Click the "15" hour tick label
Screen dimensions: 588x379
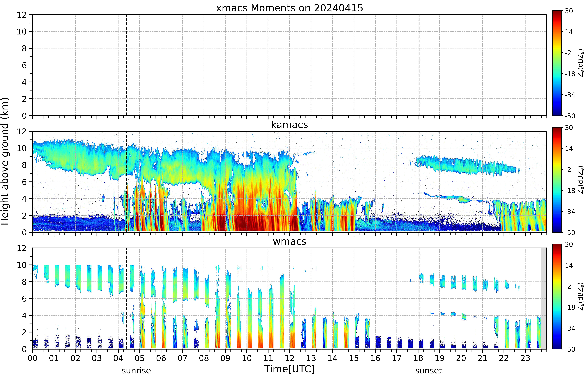point(354,358)
